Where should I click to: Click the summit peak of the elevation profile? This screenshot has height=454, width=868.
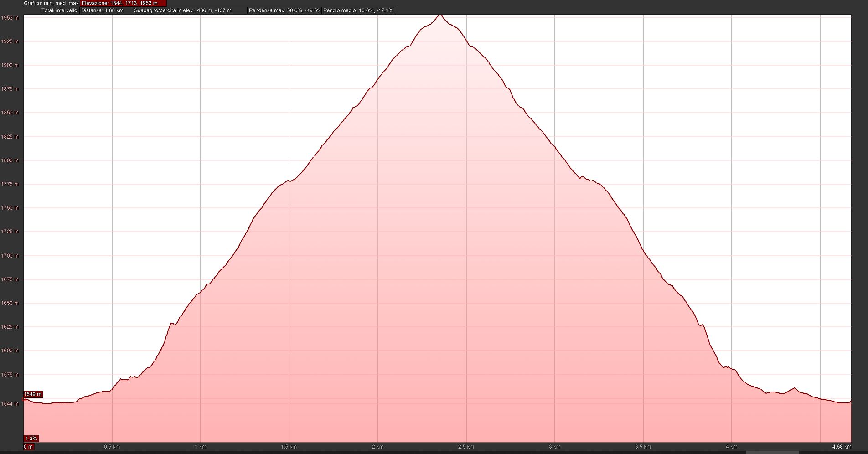click(440, 15)
